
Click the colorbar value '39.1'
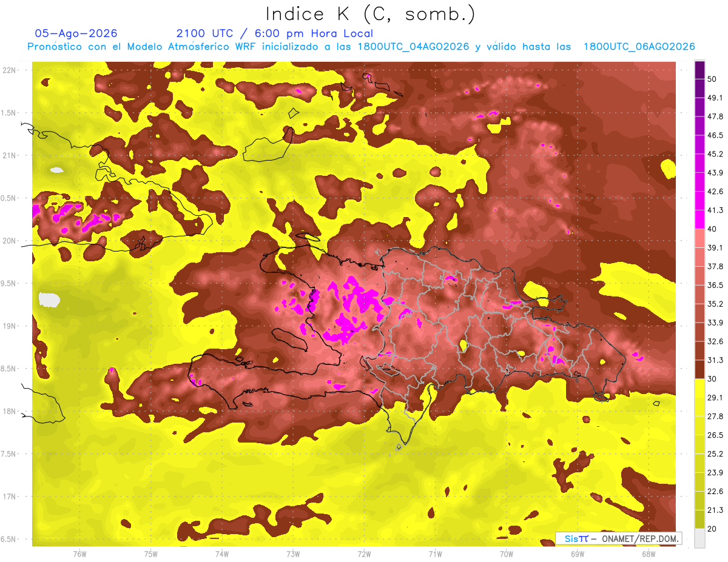tap(715, 248)
